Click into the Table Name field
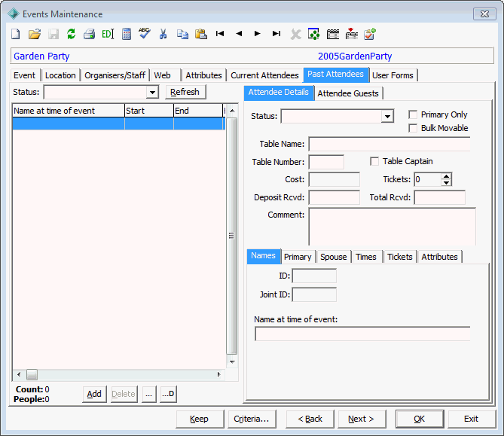Image resolution: width=504 pixels, height=436 pixels. 389,144
